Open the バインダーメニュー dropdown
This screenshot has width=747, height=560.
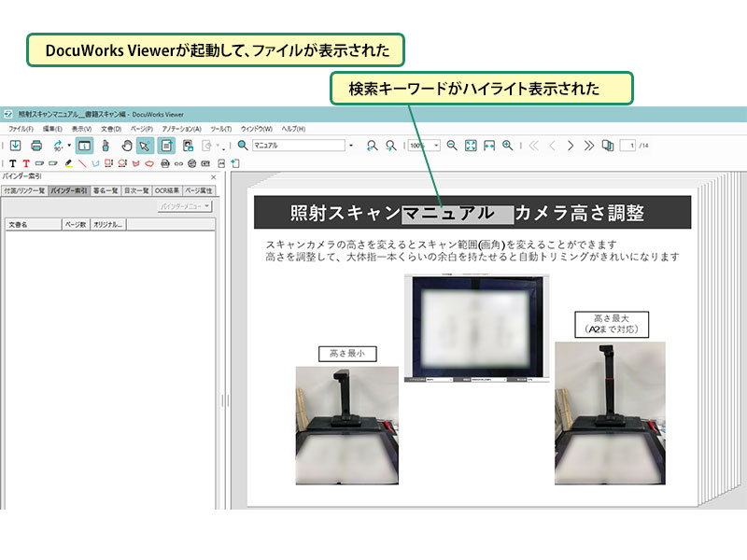tap(184, 206)
